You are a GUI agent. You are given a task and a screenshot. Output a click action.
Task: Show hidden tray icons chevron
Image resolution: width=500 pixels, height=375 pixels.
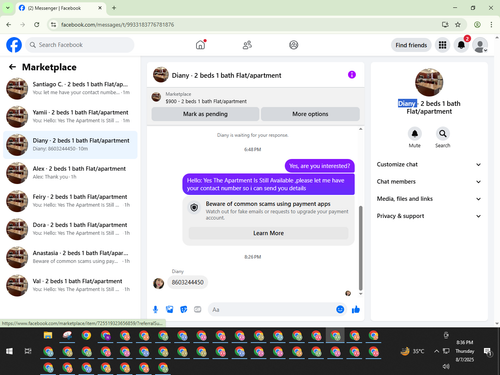point(436,351)
